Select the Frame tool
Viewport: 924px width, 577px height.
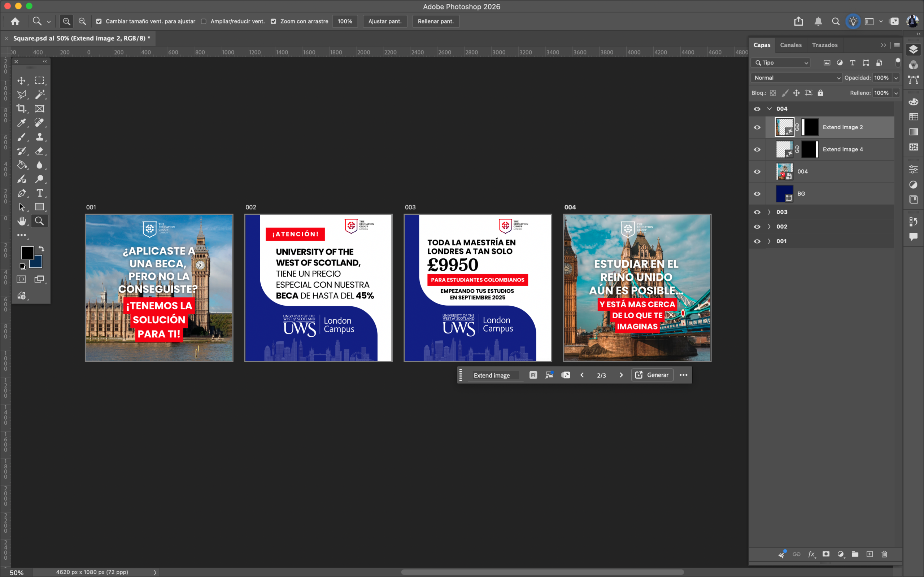(x=39, y=109)
